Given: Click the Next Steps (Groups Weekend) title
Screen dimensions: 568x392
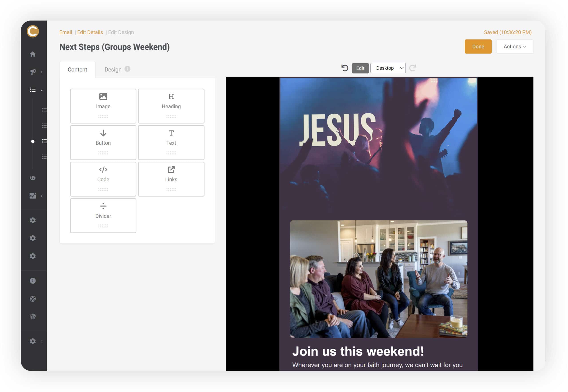Looking at the screenshot, I should 115,47.
